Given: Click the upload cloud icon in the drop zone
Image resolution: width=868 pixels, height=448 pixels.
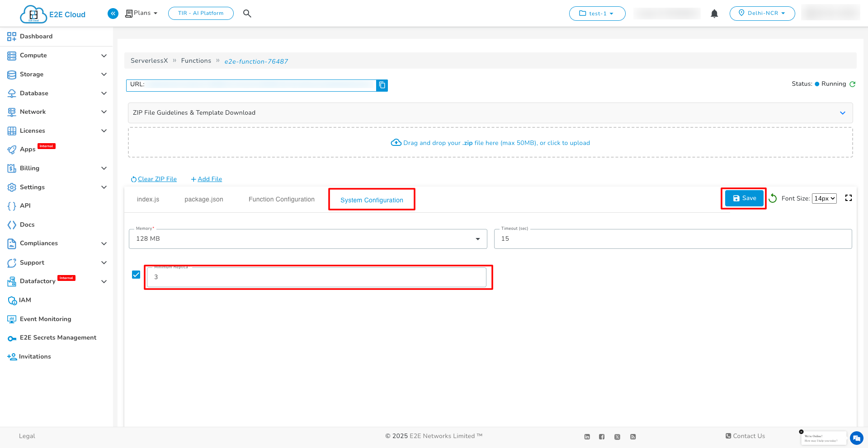Looking at the screenshot, I should tap(396, 142).
